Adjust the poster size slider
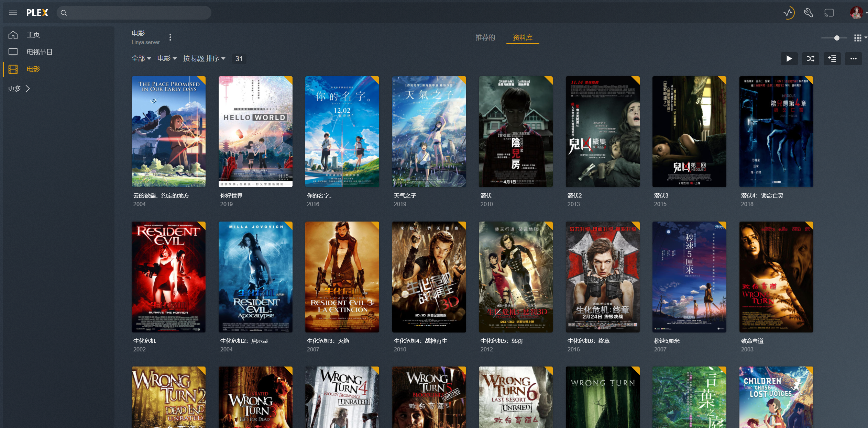 coord(837,38)
